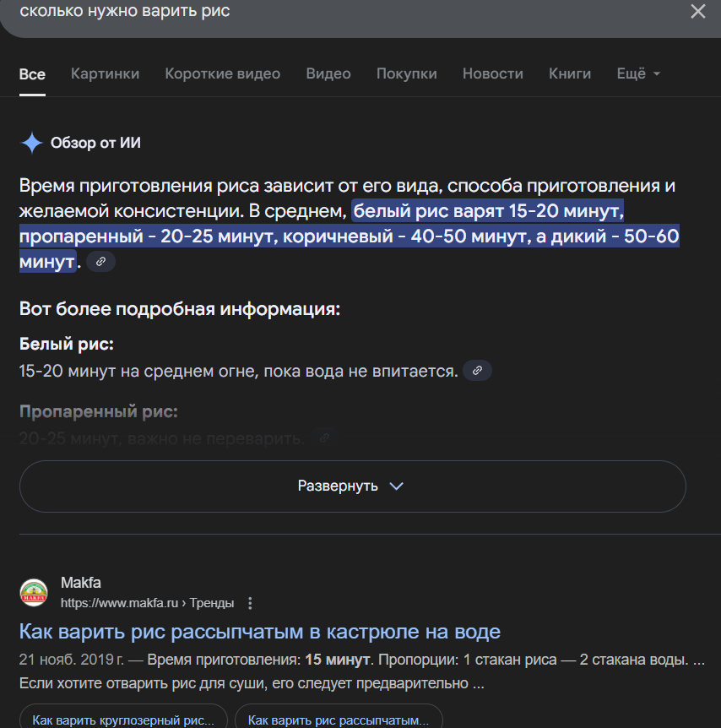Expand the AI overview with Развернуть
Image resolution: width=721 pixels, height=728 pixels.
coord(352,486)
